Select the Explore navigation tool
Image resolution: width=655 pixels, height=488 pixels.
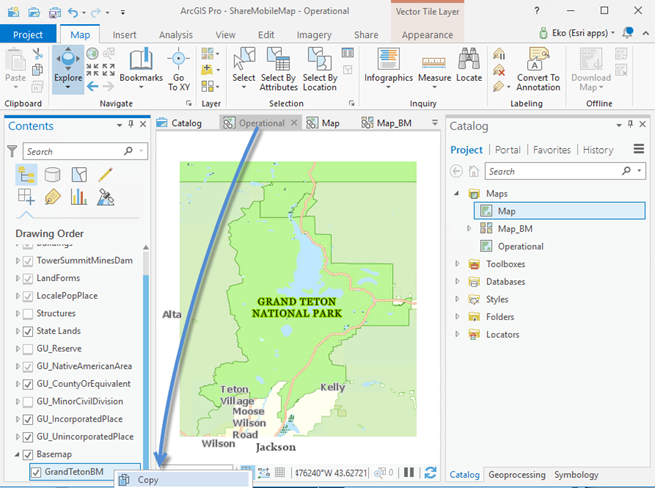pos(68,69)
